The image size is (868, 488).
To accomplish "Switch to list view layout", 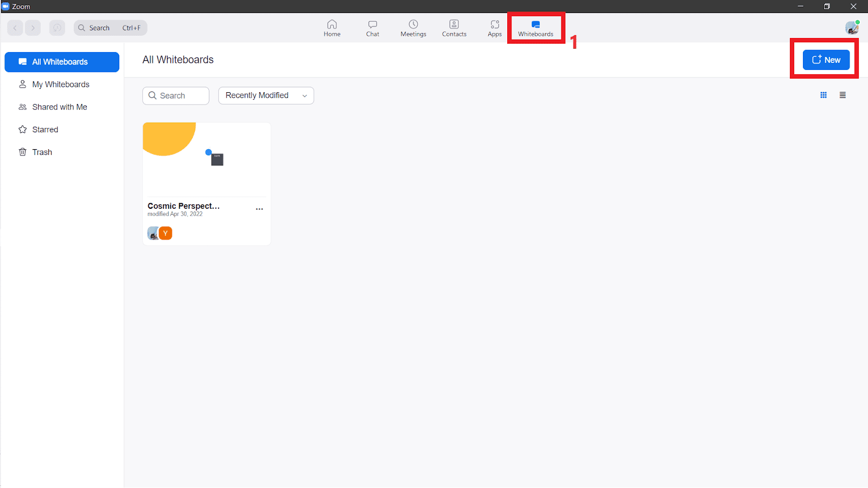I will pyautogui.click(x=843, y=95).
